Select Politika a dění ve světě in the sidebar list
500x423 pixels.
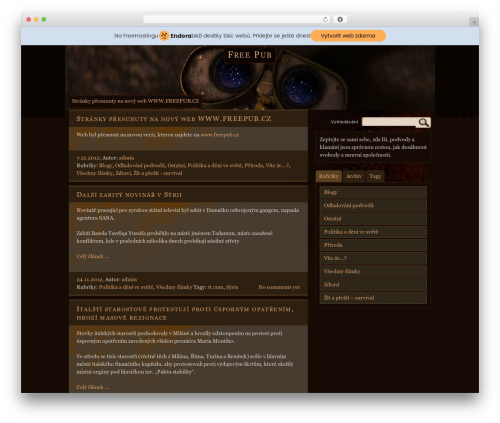coord(373,232)
